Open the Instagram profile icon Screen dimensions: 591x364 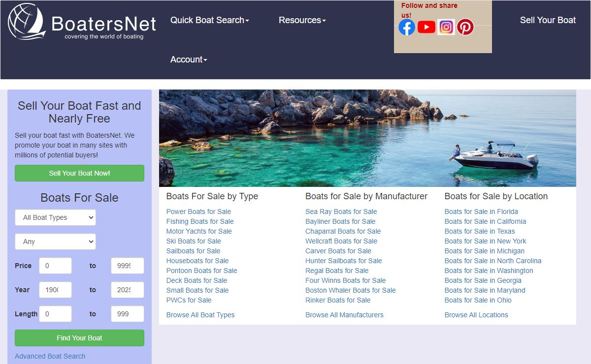[x=446, y=27]
